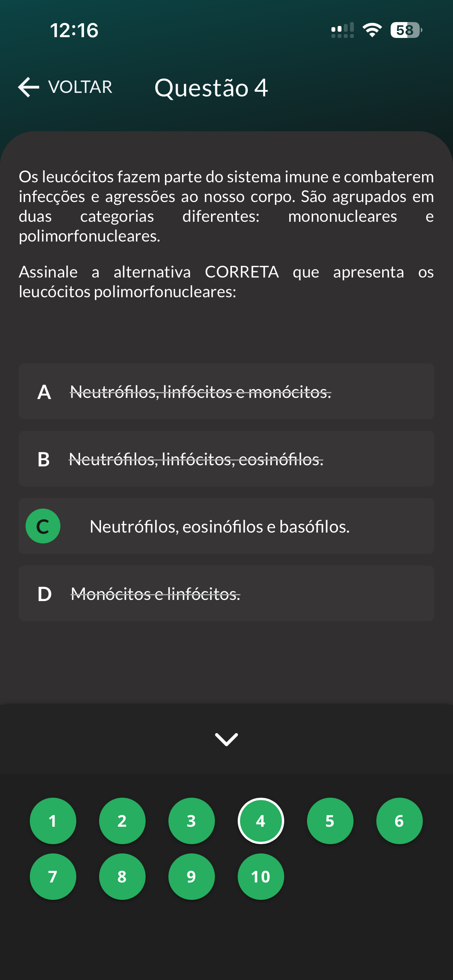Navigate to question 6
The width and height of the screenshot is (453, 980).
(400, 821)
